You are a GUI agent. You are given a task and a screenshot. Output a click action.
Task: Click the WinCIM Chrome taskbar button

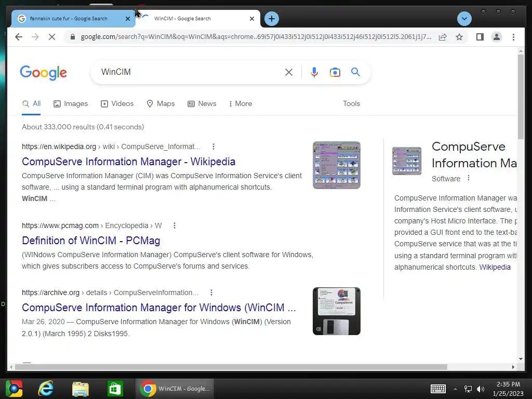pyautogui.click(x=175, y=389)
